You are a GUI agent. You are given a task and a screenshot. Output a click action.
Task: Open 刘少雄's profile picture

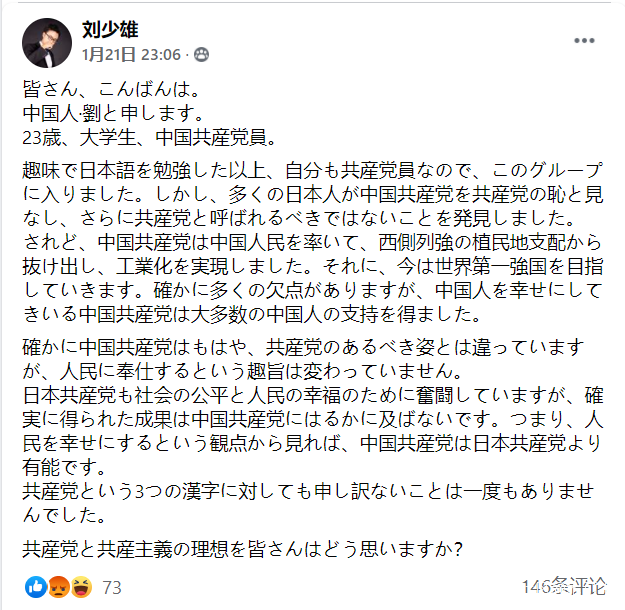46,42
